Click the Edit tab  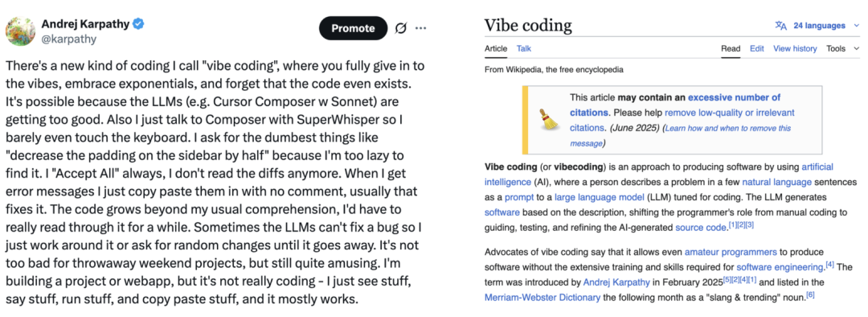tap(757, 49)
